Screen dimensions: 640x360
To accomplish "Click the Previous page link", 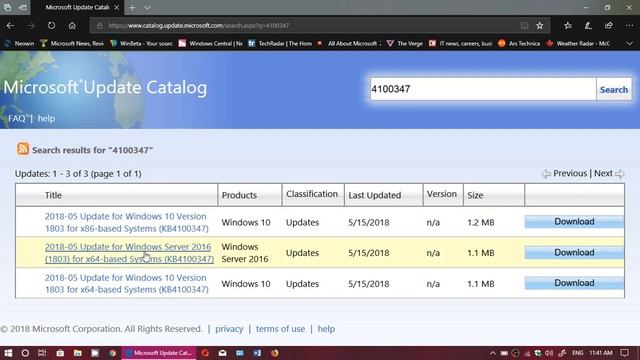I will click(570, 173).
